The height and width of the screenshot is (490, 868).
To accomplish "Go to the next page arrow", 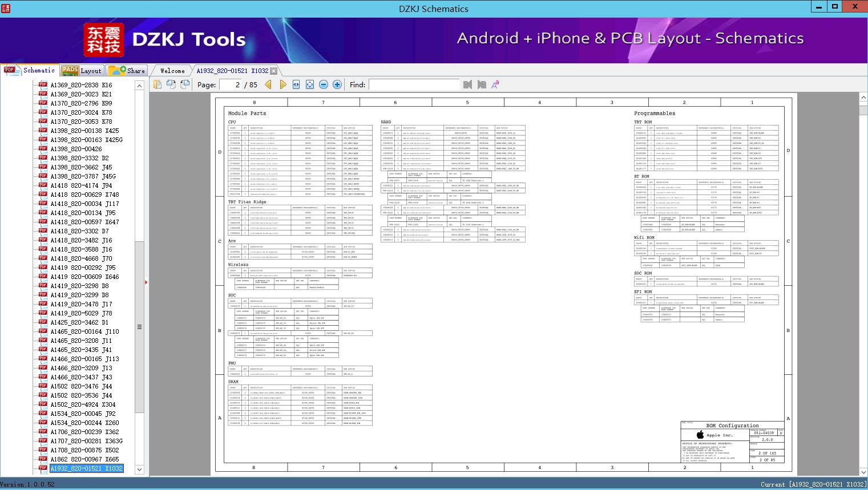I will [x=282, y=84].
